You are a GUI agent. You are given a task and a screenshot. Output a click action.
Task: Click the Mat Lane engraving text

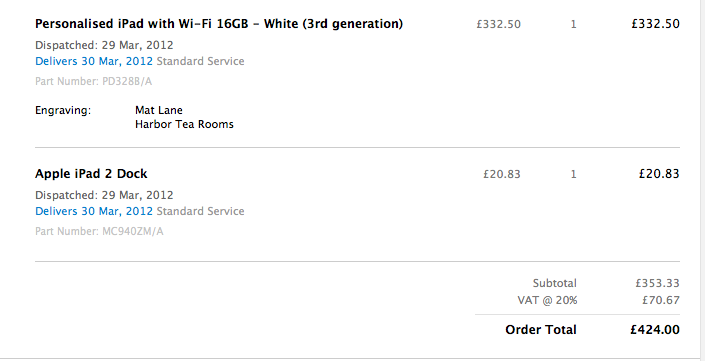point(159,110)
